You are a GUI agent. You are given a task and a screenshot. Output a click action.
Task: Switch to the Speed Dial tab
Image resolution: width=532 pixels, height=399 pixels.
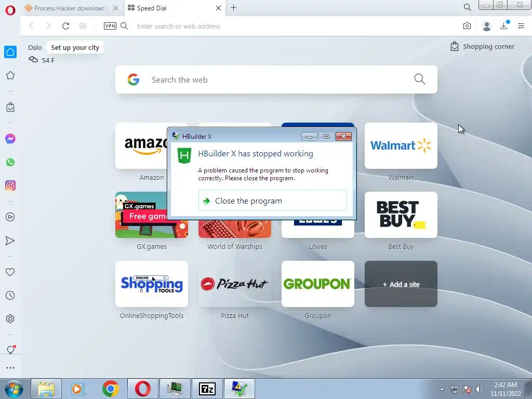click(x=152, y=8)
